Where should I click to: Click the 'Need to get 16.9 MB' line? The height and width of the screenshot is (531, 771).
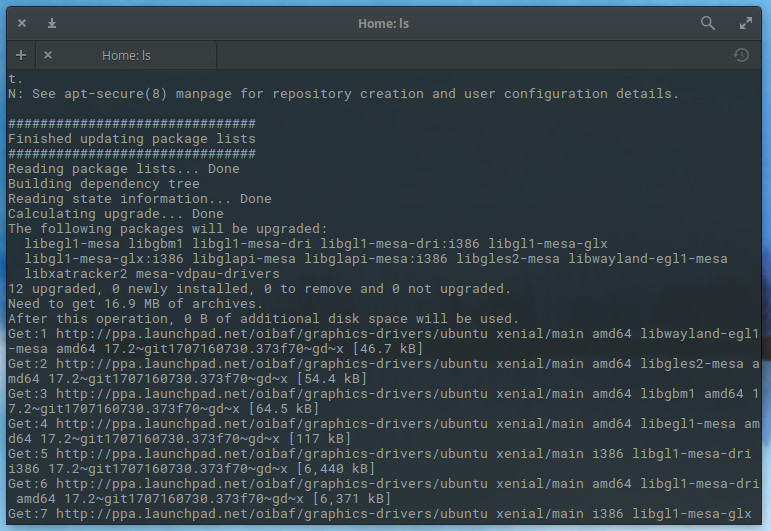(x=135, y=304)
